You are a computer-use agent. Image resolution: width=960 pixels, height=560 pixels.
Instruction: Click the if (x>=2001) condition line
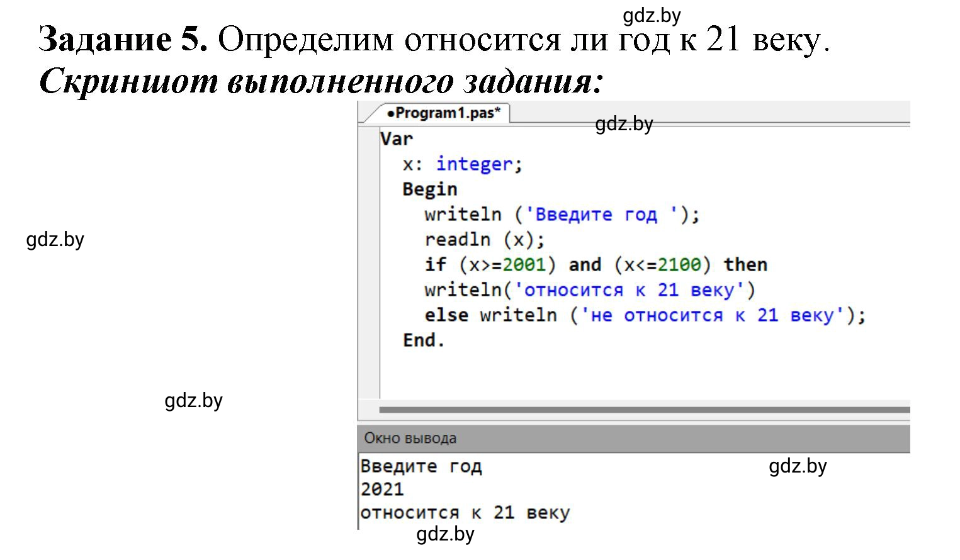[596, 265]
